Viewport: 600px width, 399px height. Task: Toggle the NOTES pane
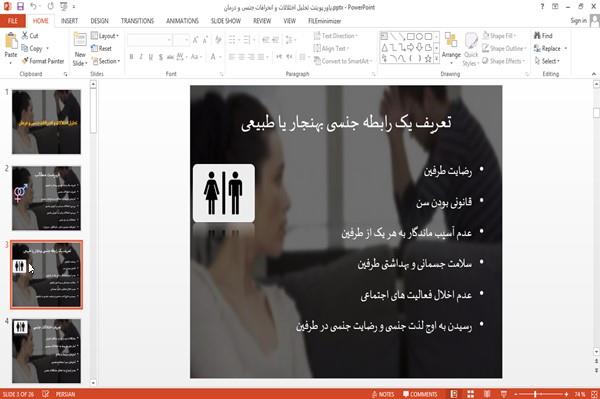[383, 394]
